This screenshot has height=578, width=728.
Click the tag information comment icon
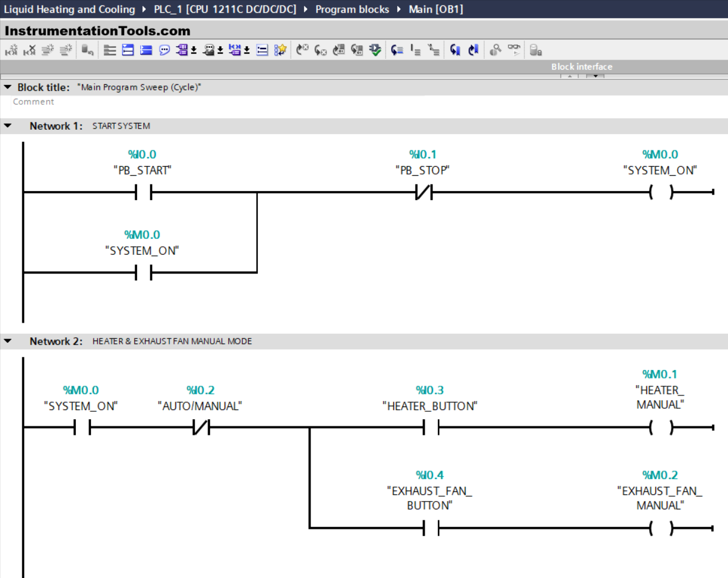click(x=209, y=50)
